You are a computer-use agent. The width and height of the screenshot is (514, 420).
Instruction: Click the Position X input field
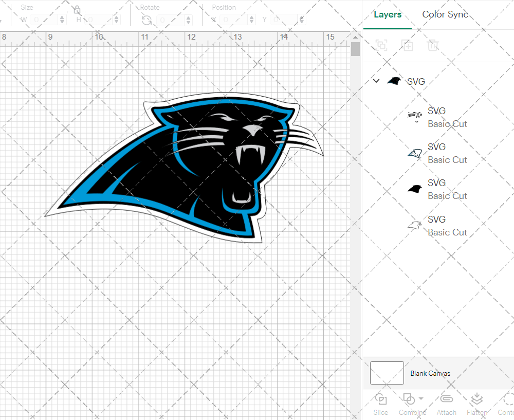pos(233,20)
